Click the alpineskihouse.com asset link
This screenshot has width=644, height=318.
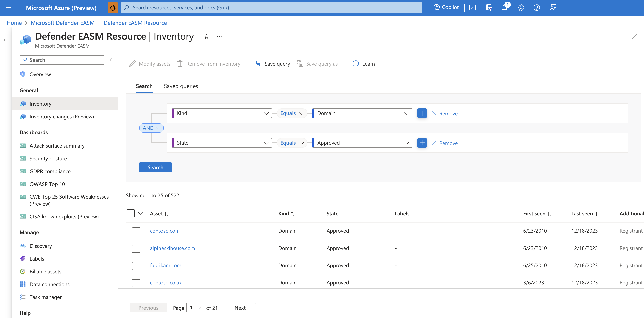tap(172, 248)
